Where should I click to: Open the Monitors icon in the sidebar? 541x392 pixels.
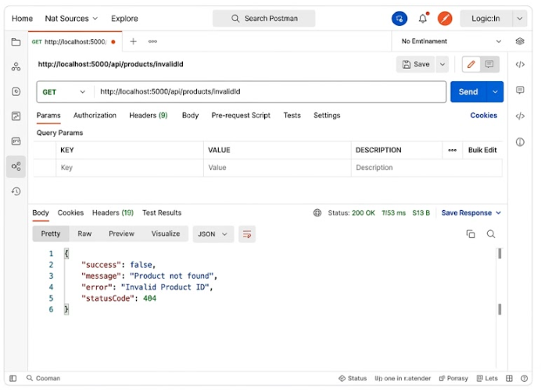(x=16, y=141)
